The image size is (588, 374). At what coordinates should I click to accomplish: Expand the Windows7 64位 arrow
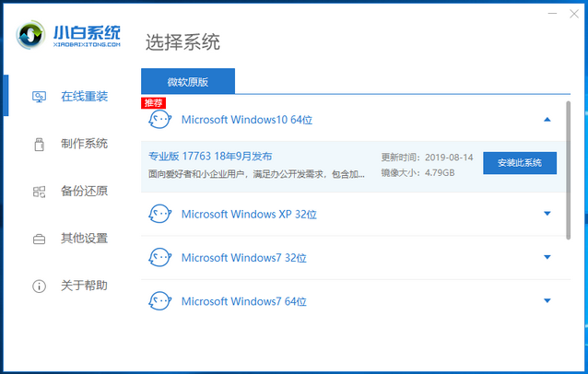[x=547, y=300]
